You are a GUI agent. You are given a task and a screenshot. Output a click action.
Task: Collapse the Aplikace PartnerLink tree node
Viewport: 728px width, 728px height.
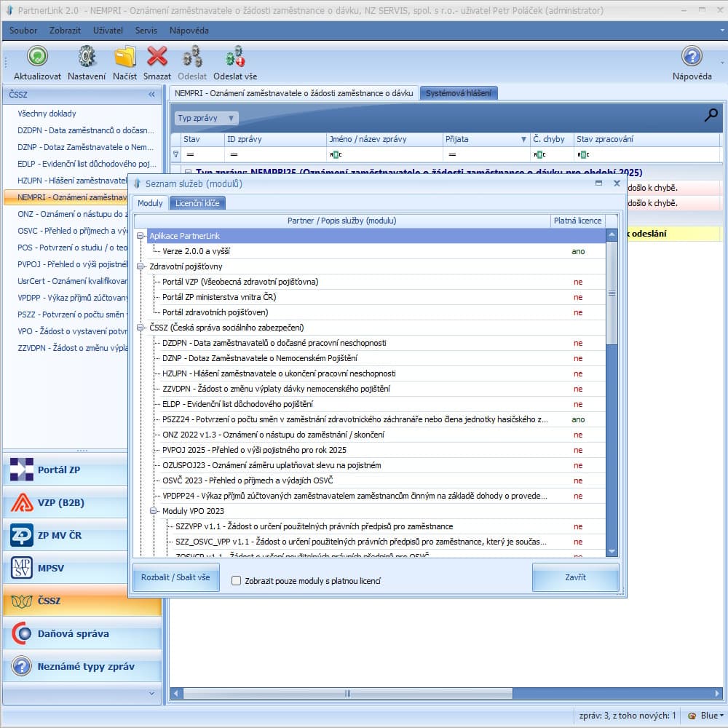140,236
